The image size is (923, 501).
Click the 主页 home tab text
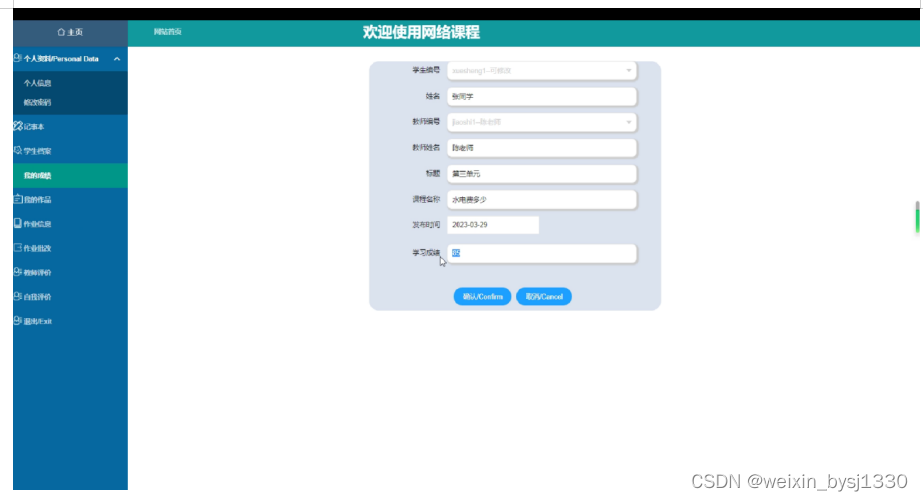[75, 32]
